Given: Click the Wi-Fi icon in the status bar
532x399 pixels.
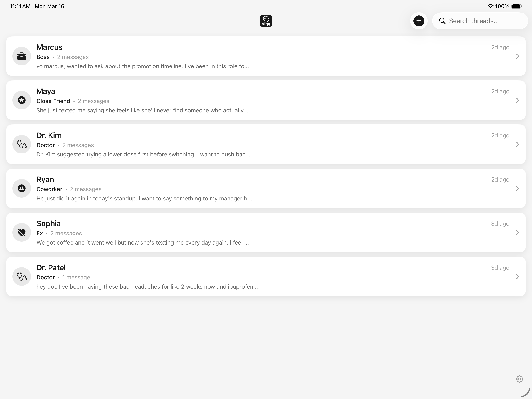Looking at the screenshot, I should (491, 6).
